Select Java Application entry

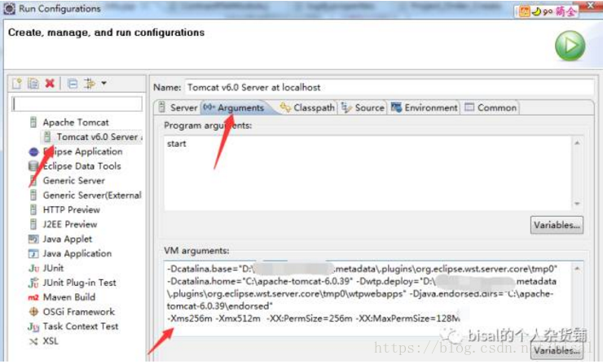[77, 254]
